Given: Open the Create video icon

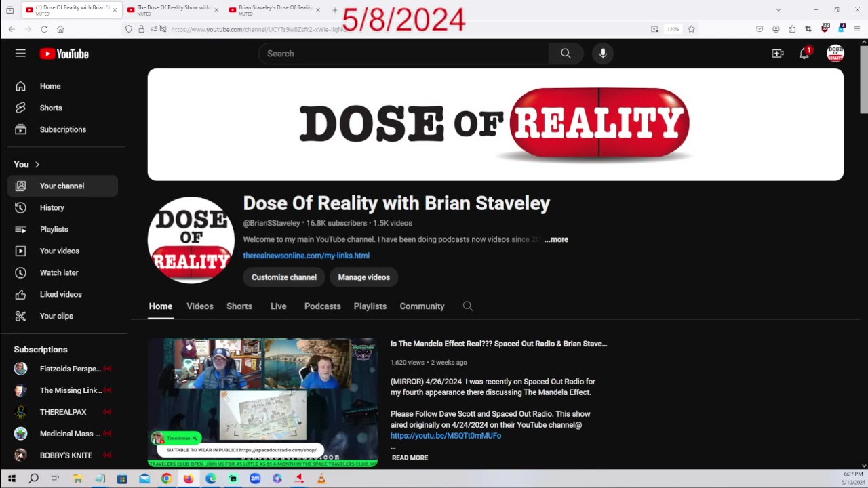Looking at the screenshot, I should (778, 54).
